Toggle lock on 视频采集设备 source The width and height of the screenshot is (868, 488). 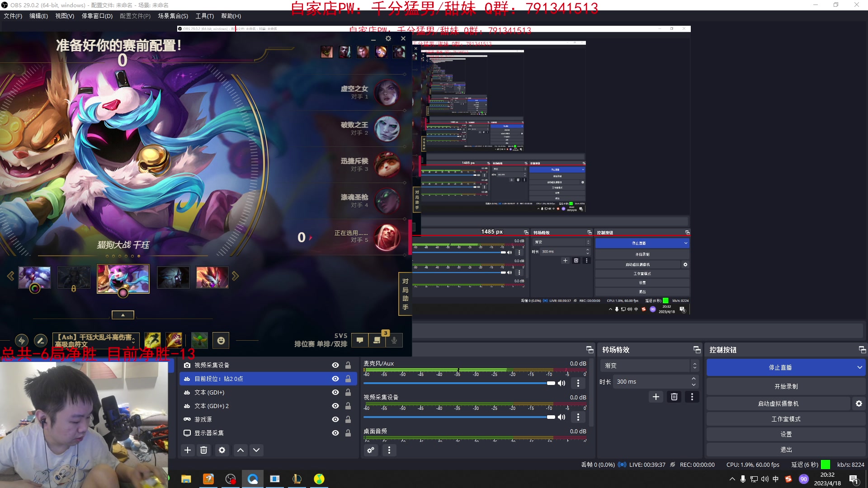click(348, 365)
